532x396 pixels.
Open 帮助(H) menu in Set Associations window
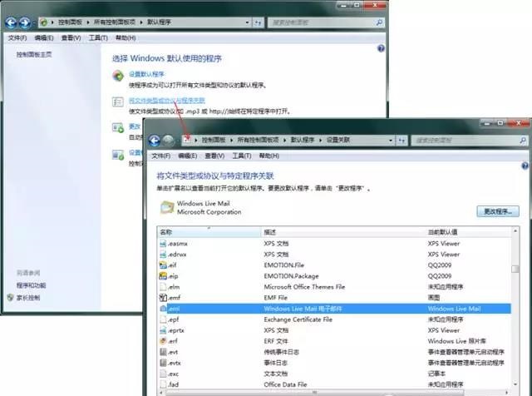tap(269, 156)
